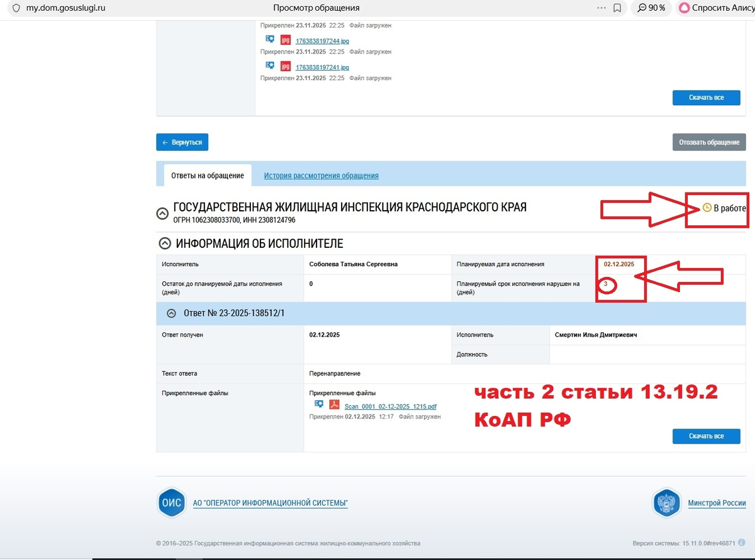Open attached file 1763838197241.jpg
The image size is (755, 560).
pyautogui.click(x=322, y=67)
